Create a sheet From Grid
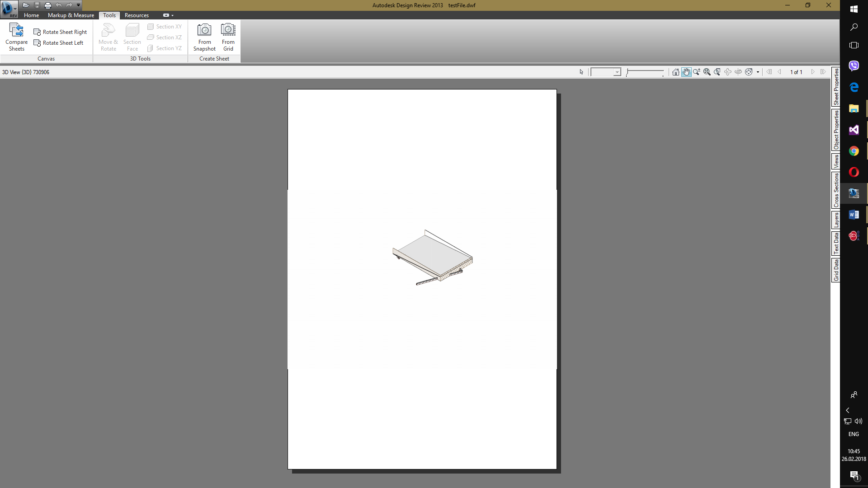 click(x=228, y=36)
